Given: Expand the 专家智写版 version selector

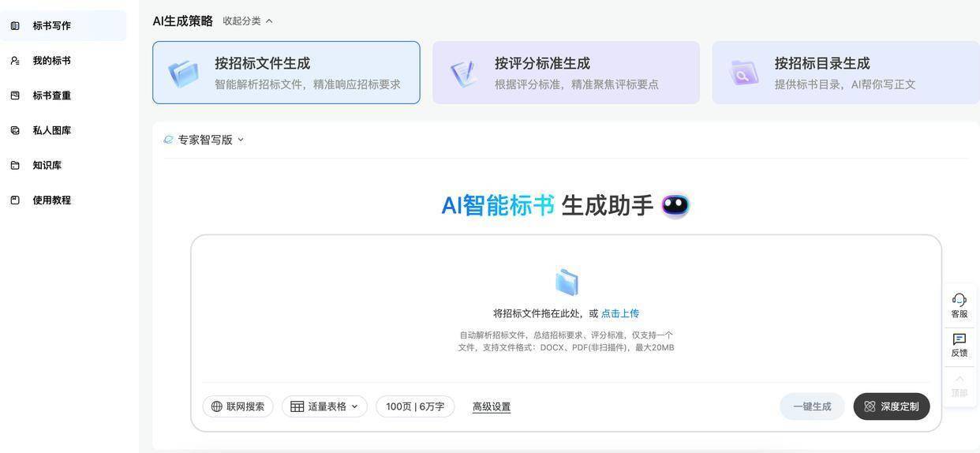Looking at the screenshot, I should click(204, 140).
